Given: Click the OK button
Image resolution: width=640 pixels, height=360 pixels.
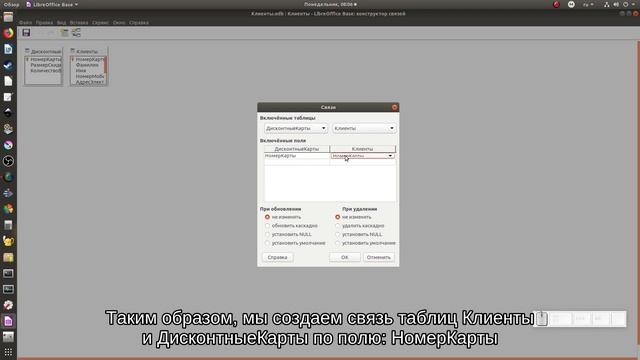Looking at the screenshot, I should [x=344, y=258].
